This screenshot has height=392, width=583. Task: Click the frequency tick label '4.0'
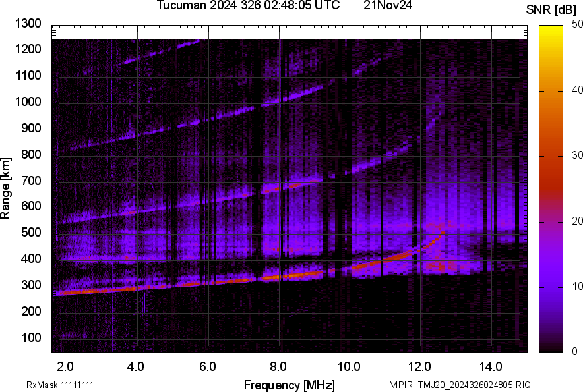click(x=136, y=367)
